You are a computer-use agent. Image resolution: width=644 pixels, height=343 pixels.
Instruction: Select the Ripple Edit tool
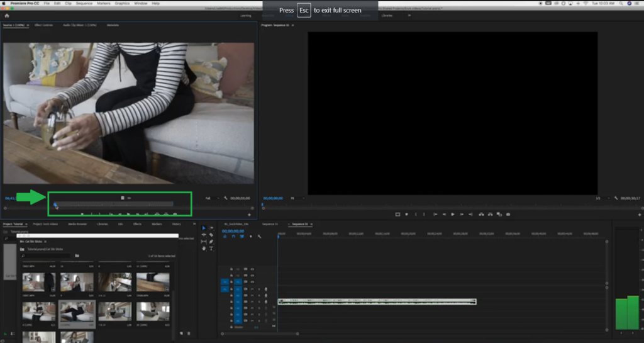point(204,235)
